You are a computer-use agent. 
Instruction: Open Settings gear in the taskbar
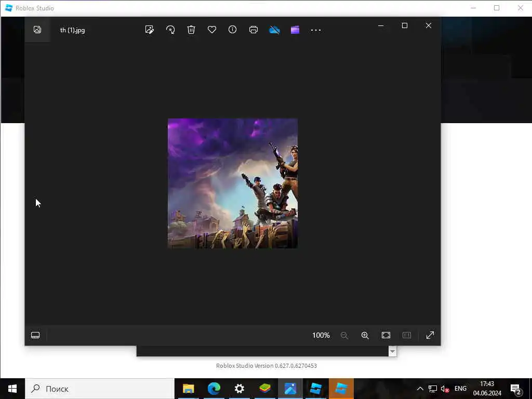pos(239,389)
